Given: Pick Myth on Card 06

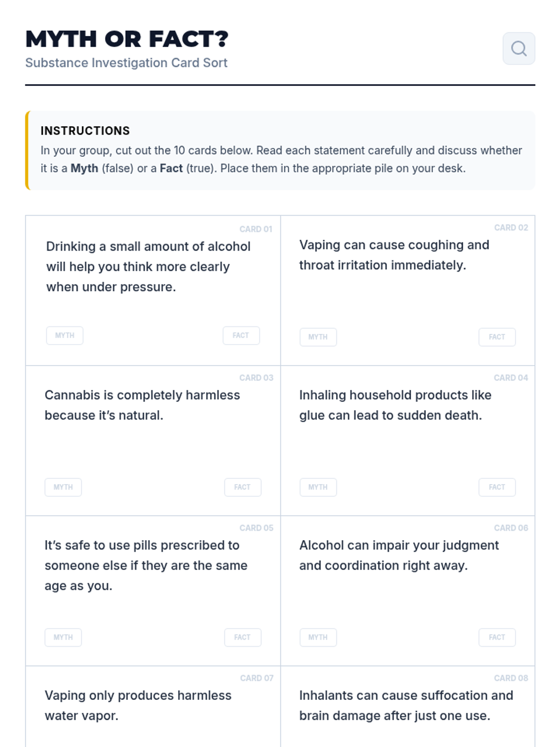Looking at the screenshot, I should 318,637.
